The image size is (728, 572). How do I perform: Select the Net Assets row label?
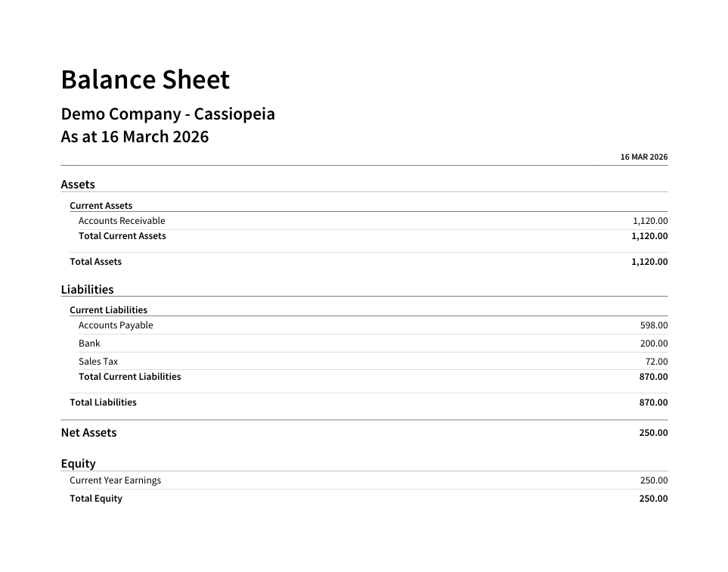[88, 433]
